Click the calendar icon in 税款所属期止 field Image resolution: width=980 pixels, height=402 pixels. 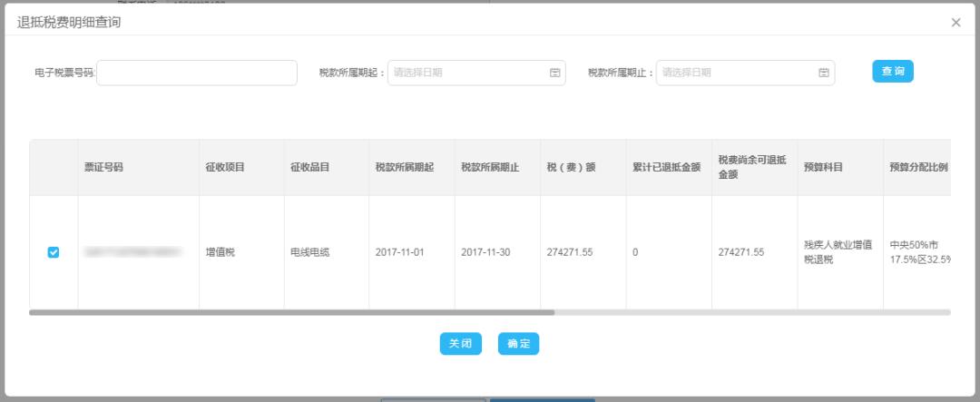pyautogui.click(x=823, y=73)
